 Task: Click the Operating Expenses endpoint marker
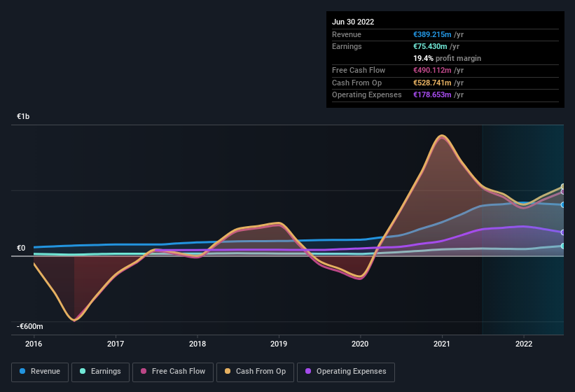point(563,232)
